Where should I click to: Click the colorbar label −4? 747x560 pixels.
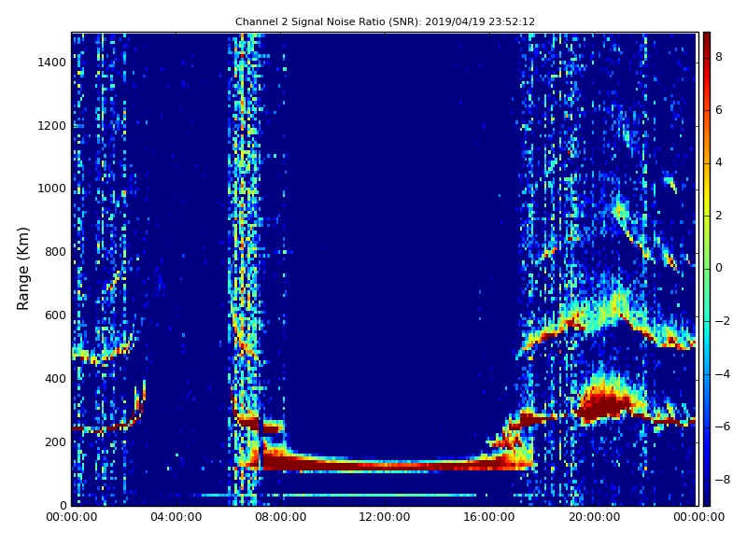click(x=723, y=374)
